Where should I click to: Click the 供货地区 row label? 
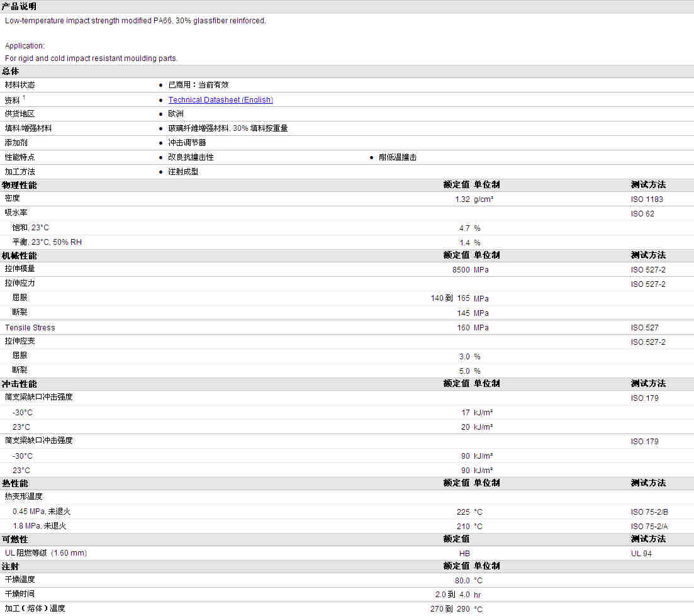20,114
